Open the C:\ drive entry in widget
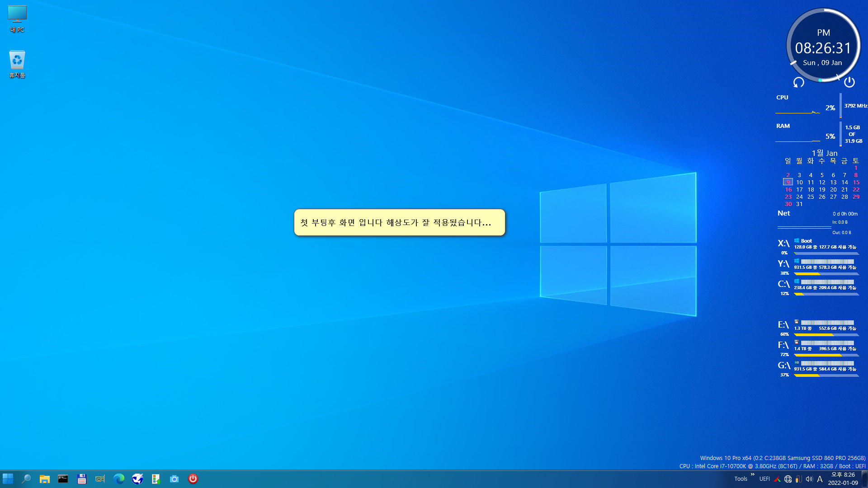Viewport: 868px width, 488px height. 818,287
